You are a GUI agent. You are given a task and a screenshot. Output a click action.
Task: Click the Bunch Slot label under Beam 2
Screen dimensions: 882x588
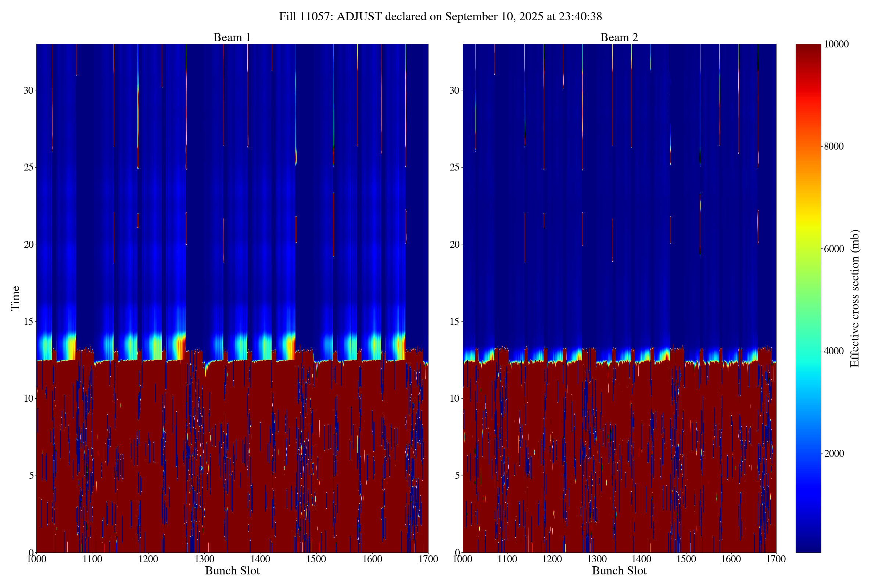point(619,571)
